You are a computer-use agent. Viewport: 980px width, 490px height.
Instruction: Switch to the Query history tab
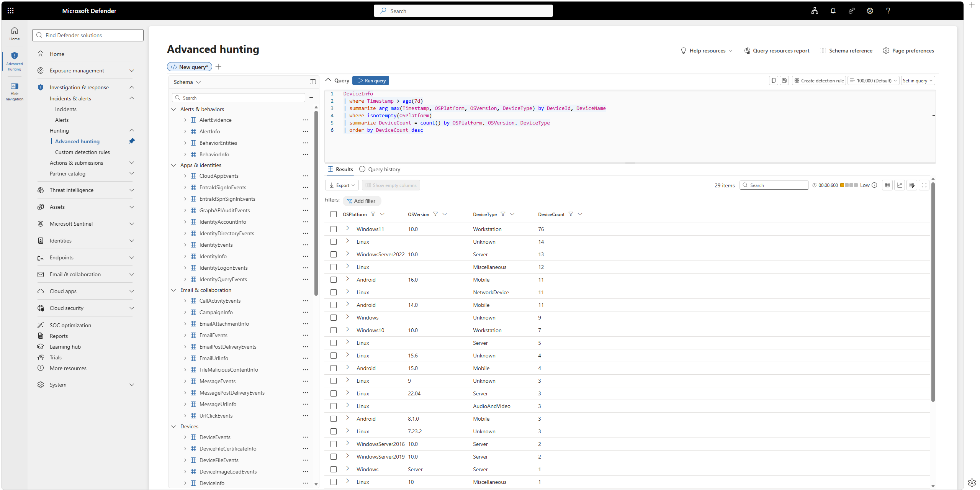pos(380,169)
